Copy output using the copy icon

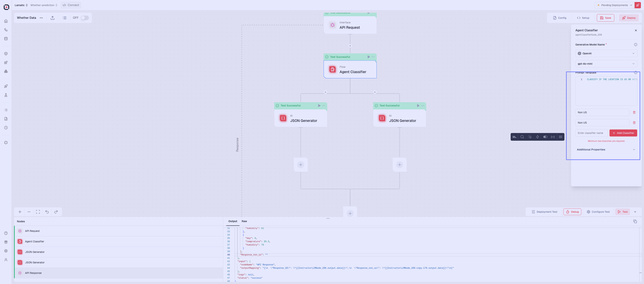coord(635,221)
